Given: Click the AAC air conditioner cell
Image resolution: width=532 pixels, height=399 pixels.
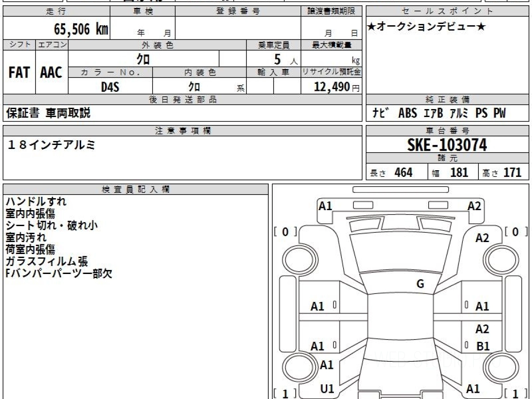Looking at the screenshot, I should [x=51, y=73].
